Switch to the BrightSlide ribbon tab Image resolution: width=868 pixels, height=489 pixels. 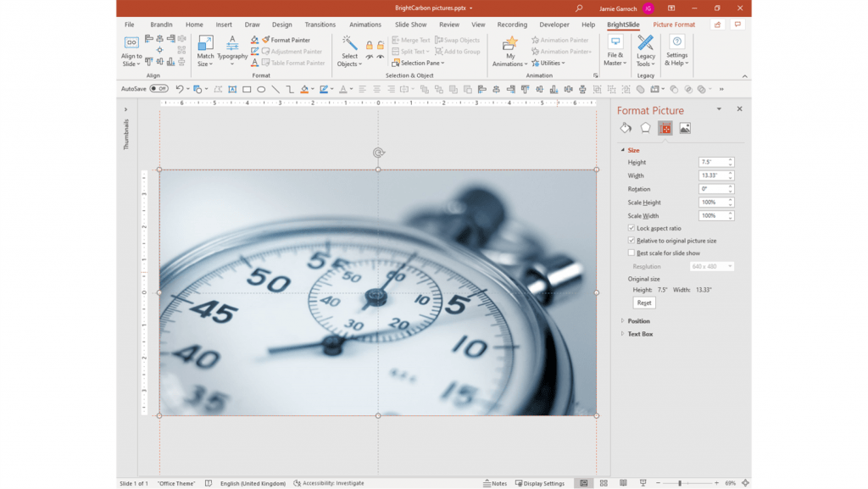[x=623, y=24]
